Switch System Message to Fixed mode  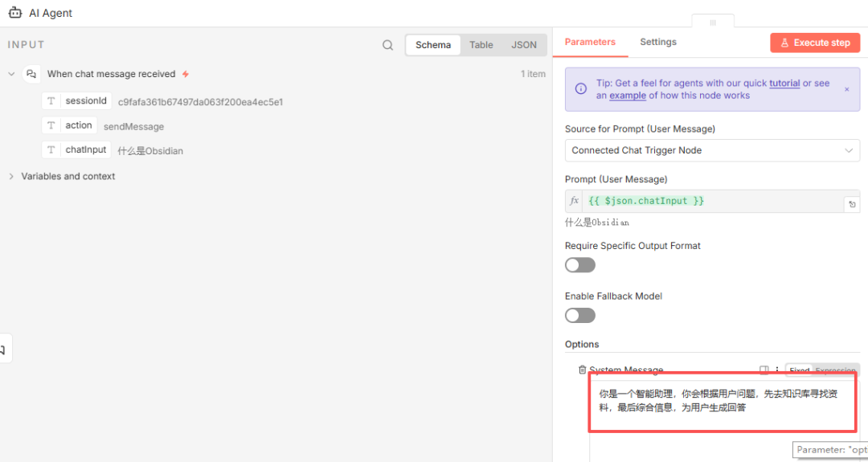pyautogui.click(x=799, y=370)
